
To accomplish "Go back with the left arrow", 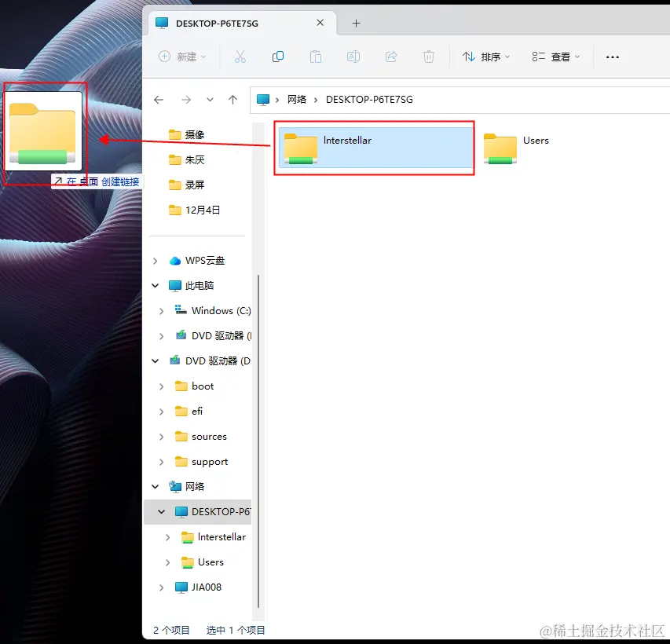I will point(159,100).
